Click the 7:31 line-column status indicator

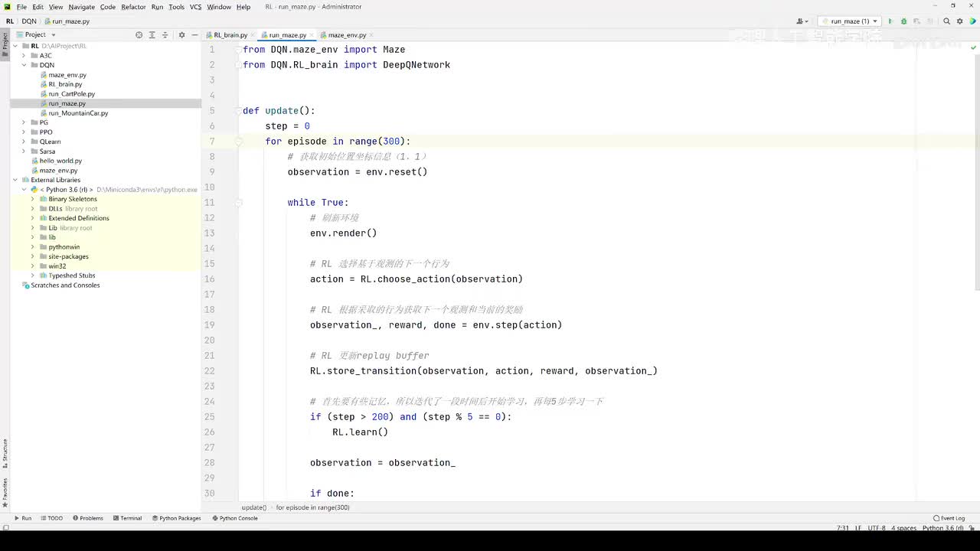[x=843, y=528]
